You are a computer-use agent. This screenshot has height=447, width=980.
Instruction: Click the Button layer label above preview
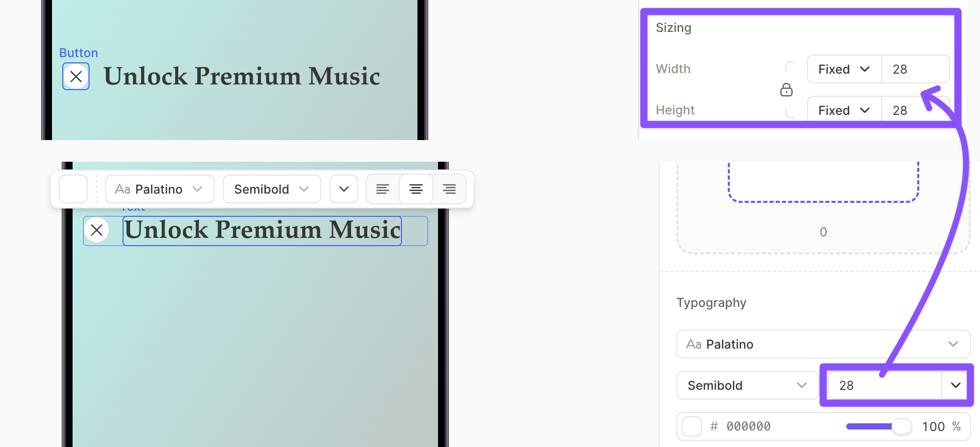79,53
